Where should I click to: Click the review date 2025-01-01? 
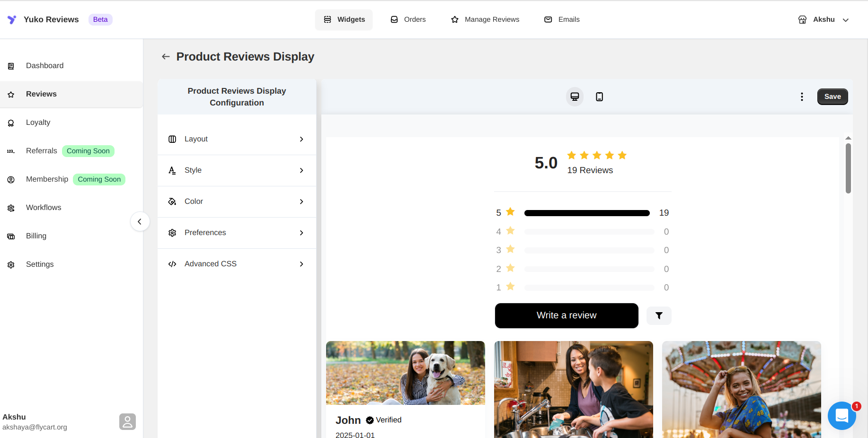[355, 435]
